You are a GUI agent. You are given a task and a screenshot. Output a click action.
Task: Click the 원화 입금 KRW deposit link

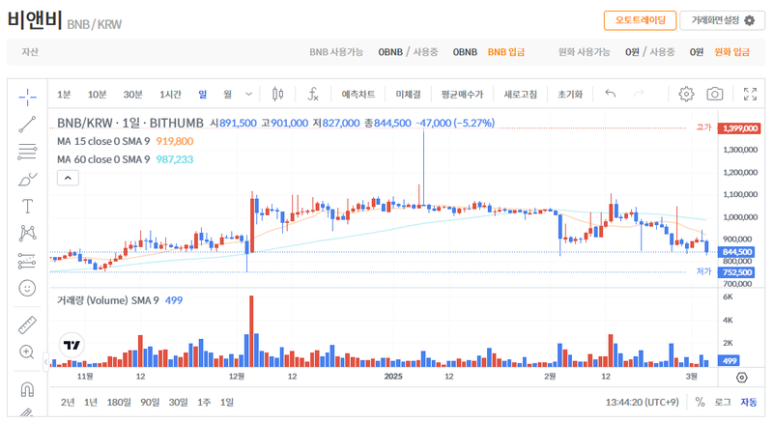tap(732, 52)
